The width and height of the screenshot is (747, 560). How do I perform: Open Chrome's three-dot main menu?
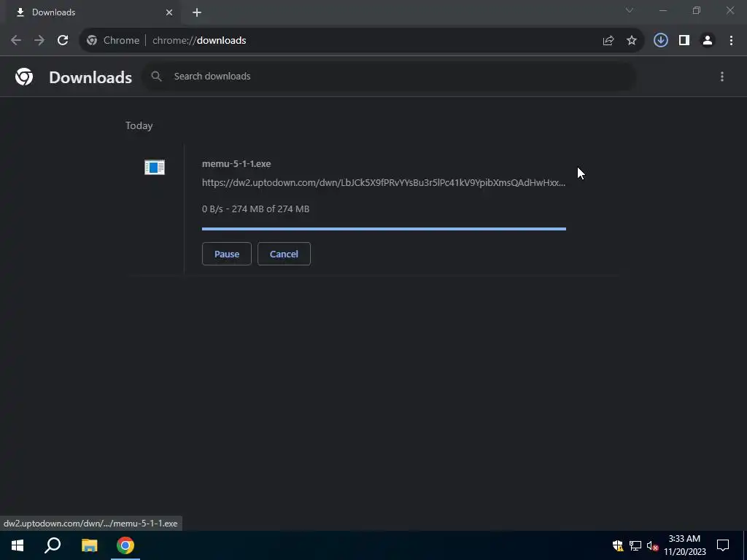[x=731, y=41]
